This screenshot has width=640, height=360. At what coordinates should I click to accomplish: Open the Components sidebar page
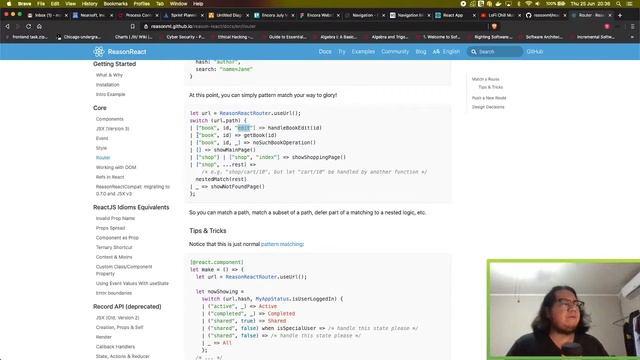click(109, 119)
